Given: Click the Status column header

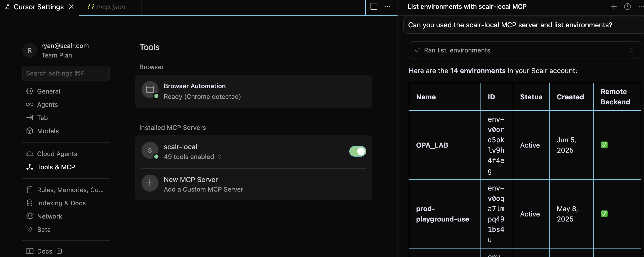Looking at the screenshot, I should [531, 97].
